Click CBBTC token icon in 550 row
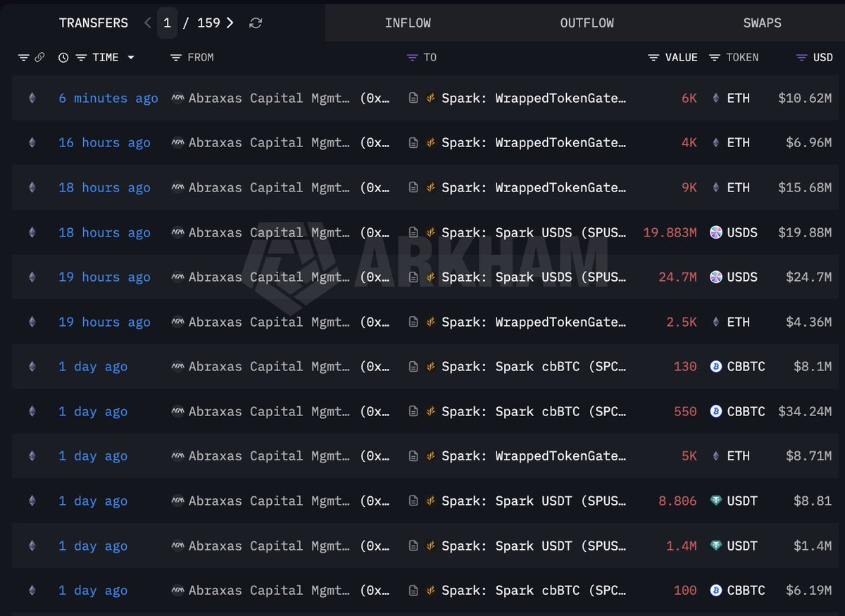The width and height of the screenshot is (845, 616). pos(716,411)
